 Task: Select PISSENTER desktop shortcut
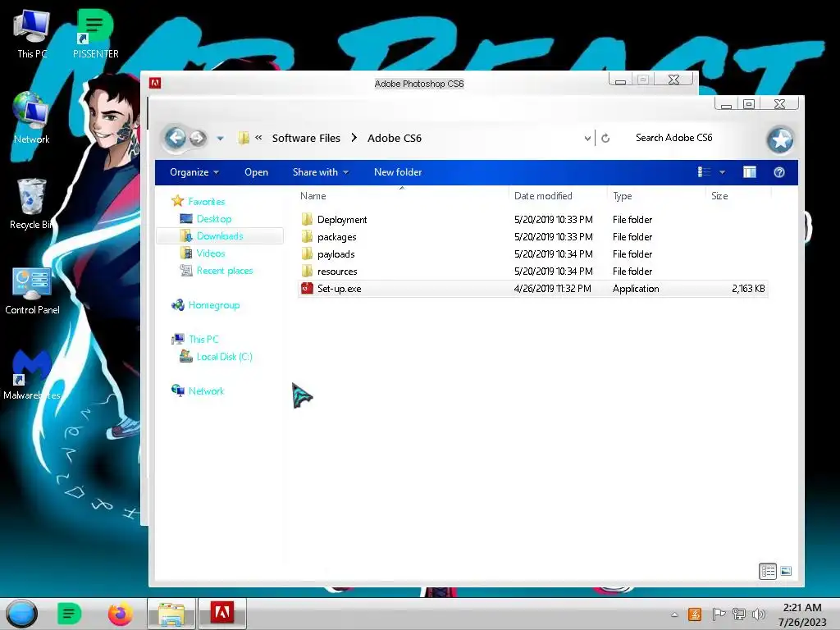tap(95, 34)
